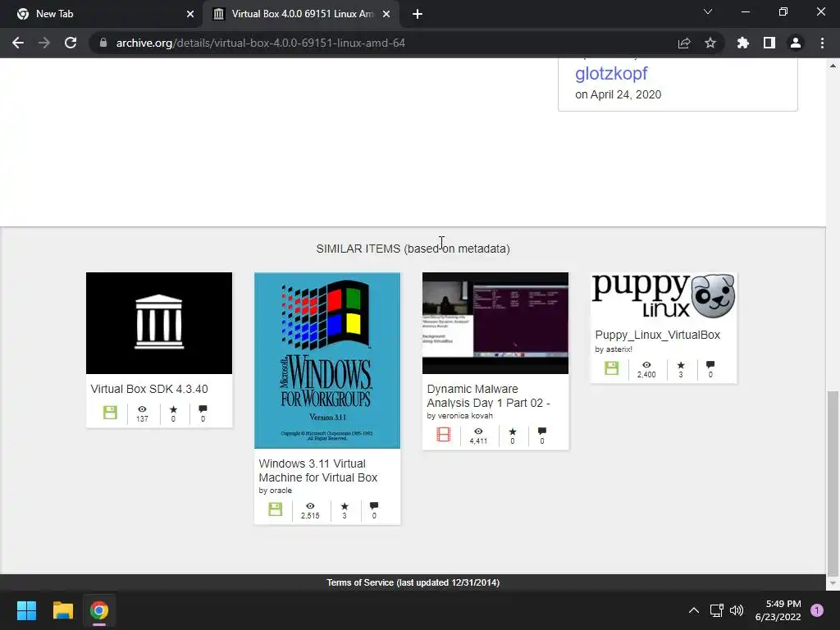
Task: Open a new browser tab
Action: pos(418,14)
